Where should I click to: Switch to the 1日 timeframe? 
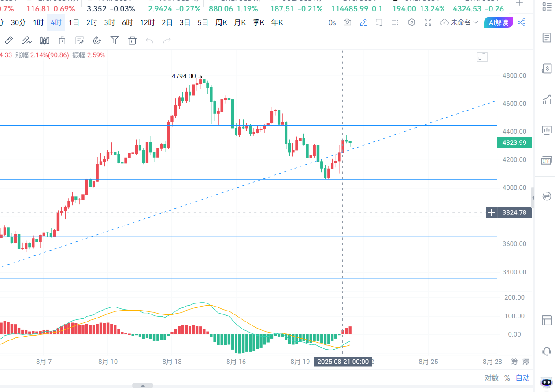pyautogui.click(x=74, y=22)
